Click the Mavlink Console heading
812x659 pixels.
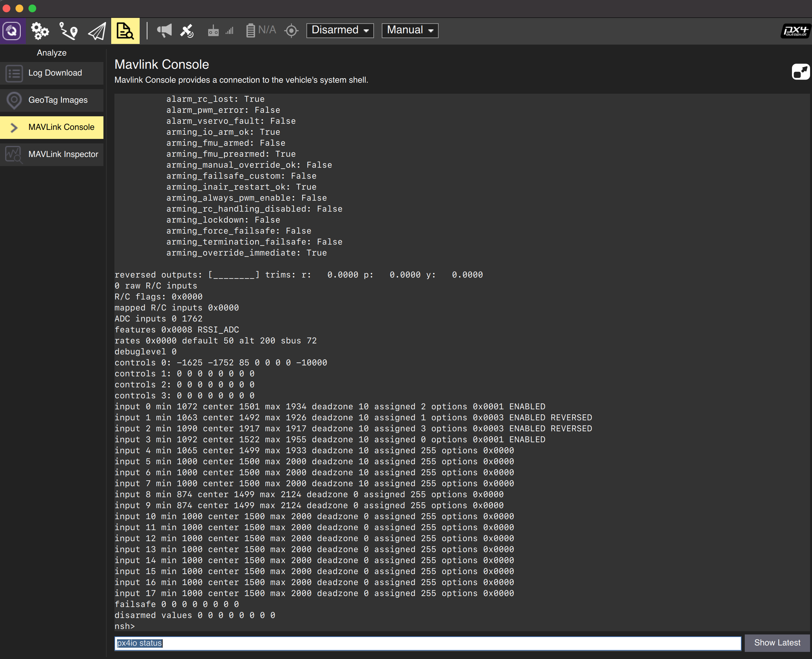pyautogui.click(x=161, y=64)
